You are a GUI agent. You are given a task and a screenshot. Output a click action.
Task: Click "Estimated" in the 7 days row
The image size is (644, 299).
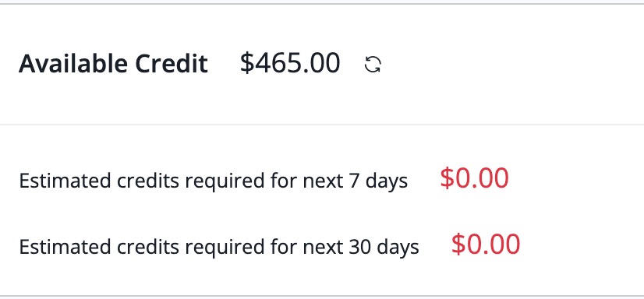(65, 181)
